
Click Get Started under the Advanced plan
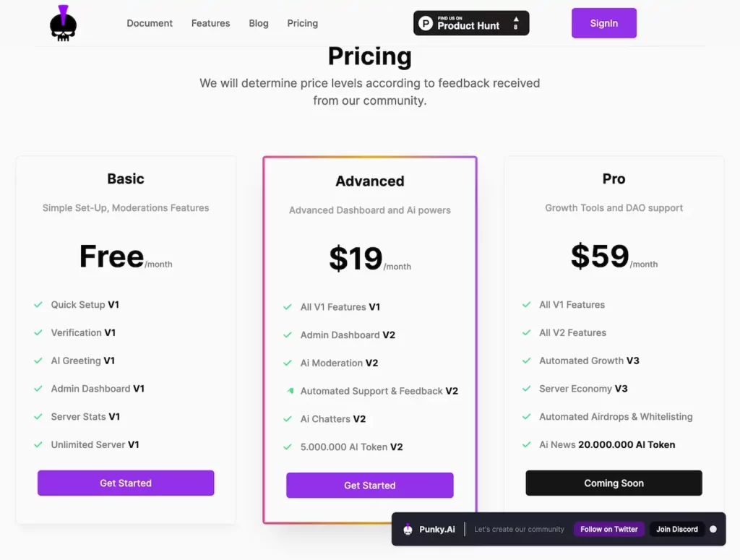pyautogui.click(x=369, y=486)
